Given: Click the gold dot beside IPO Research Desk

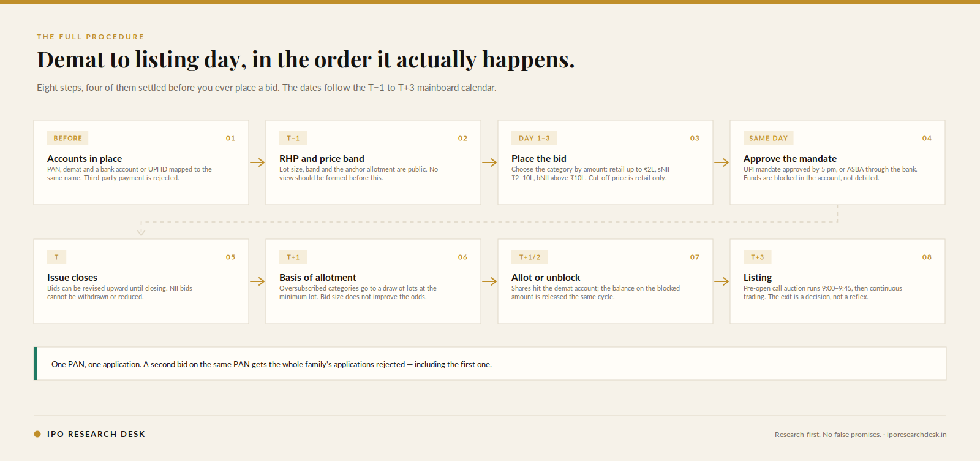Looking at the screenshot, I should tap(37, 434).
